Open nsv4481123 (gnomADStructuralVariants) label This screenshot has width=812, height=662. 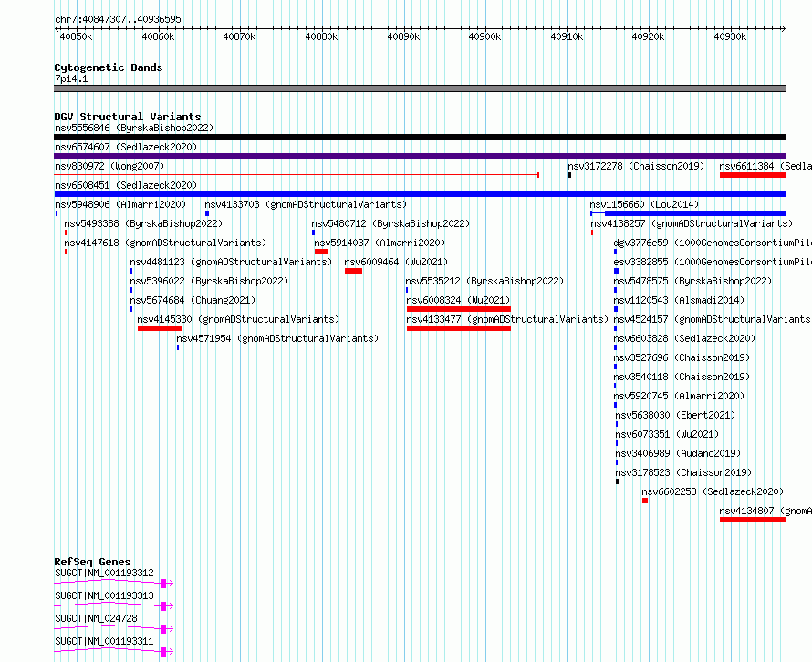(231, 262)
